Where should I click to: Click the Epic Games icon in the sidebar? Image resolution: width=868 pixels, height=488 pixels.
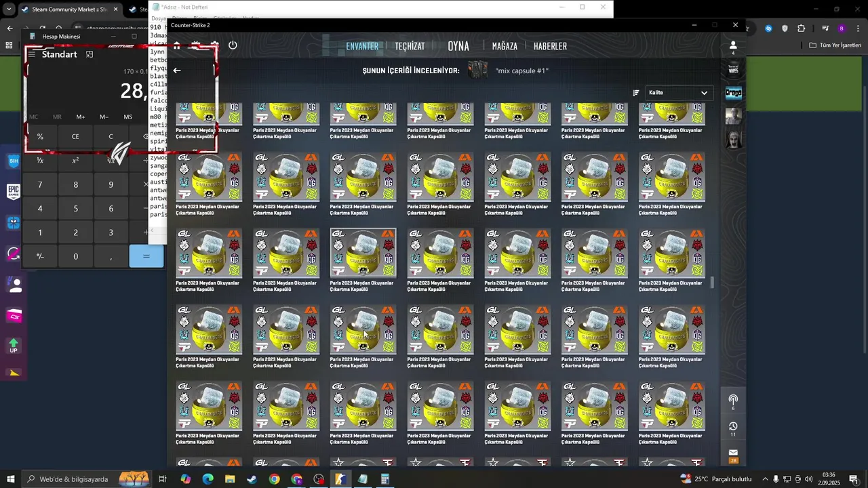(14, 192)
